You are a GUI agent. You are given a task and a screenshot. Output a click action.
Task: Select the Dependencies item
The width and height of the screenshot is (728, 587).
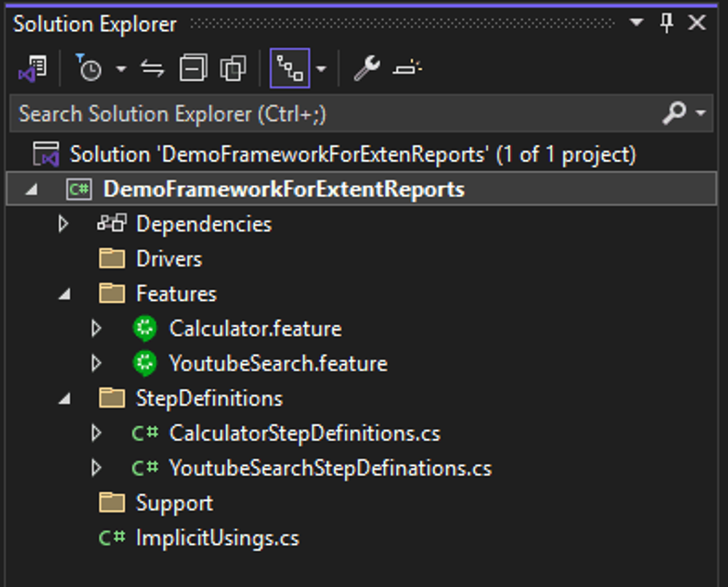(204, 224)
